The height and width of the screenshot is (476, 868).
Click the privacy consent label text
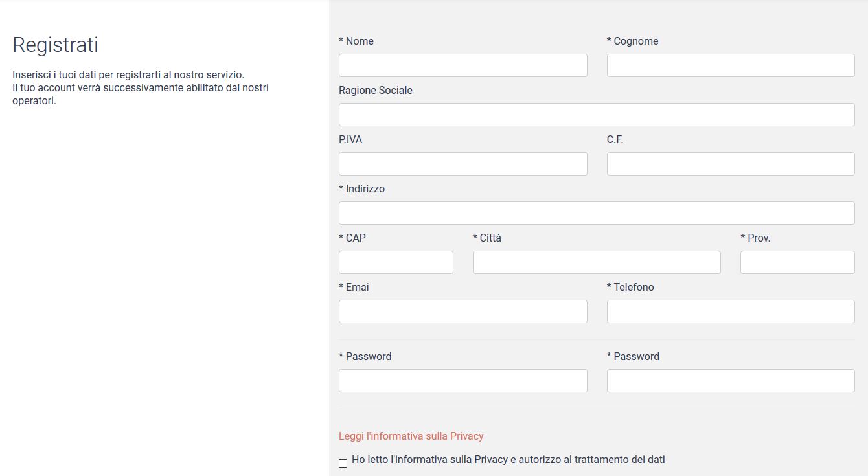coord(508,460)
